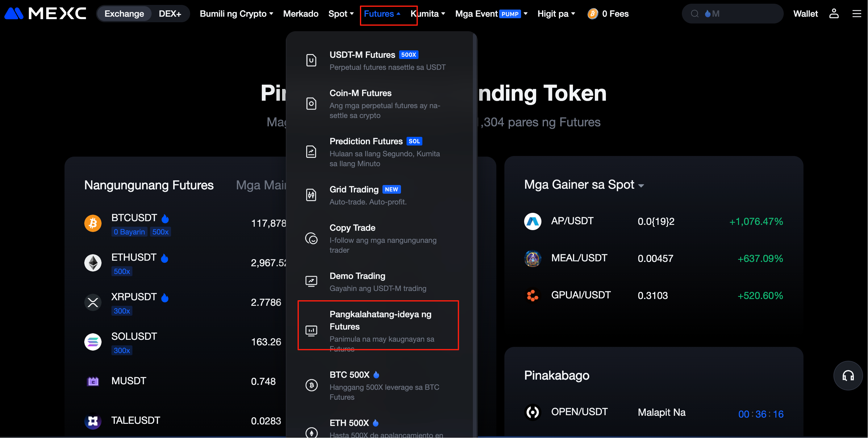Click the Grid Trading icon
The height and width of the screenshot is (438, 868).
coord(311,195)
